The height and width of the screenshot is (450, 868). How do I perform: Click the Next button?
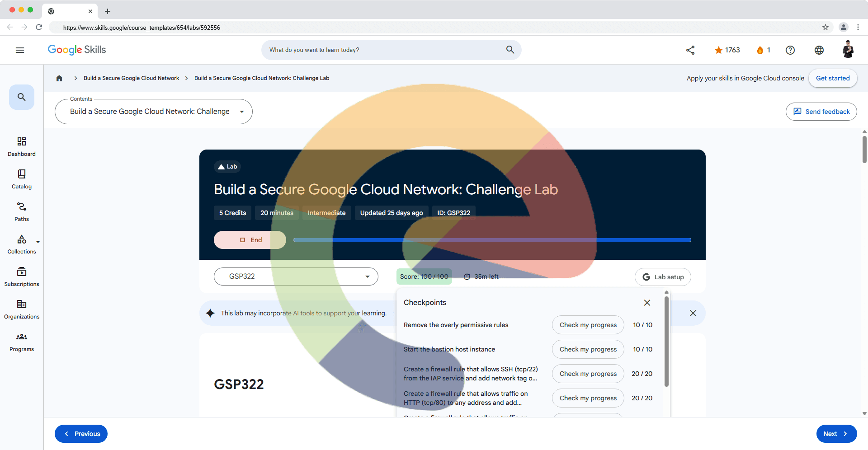(837, 434)
